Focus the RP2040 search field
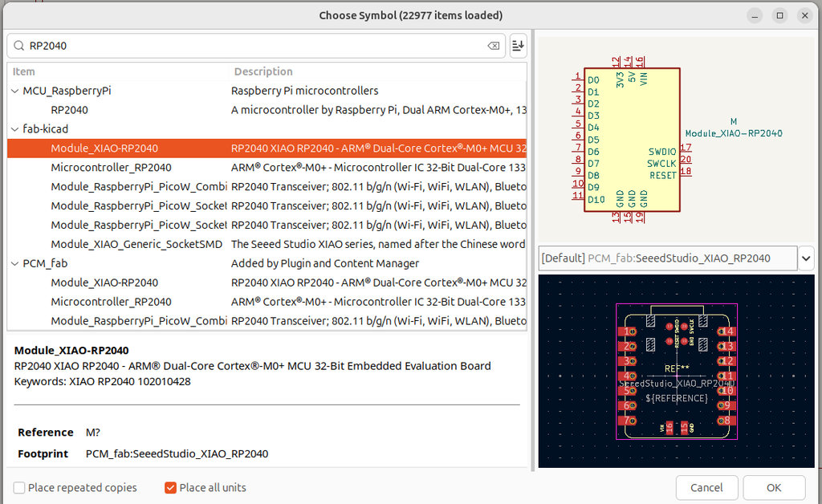This screenshot has height=504, width=822. (256, 46)
